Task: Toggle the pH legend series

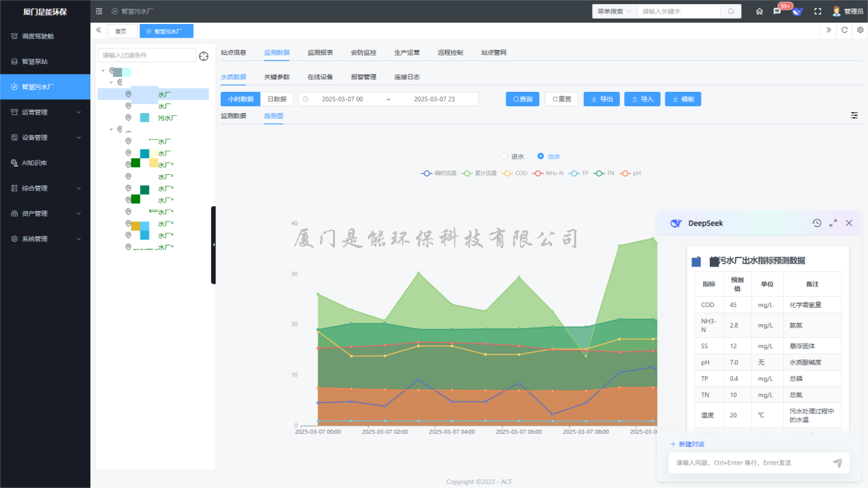Action: point(630,173)
